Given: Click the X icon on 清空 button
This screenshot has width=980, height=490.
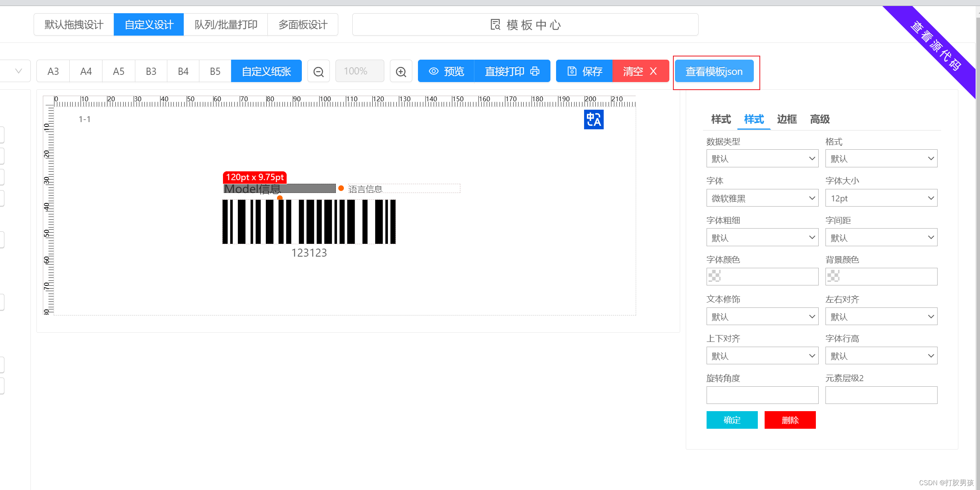Looking at the screenshot, I should [653, 71].
